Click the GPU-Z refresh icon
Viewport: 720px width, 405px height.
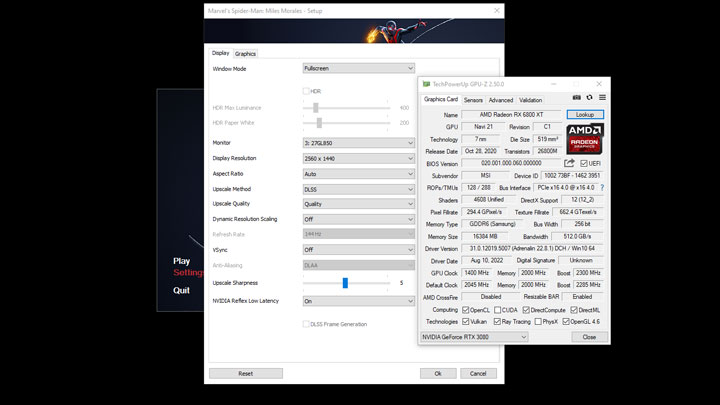(x=590, y=97)
